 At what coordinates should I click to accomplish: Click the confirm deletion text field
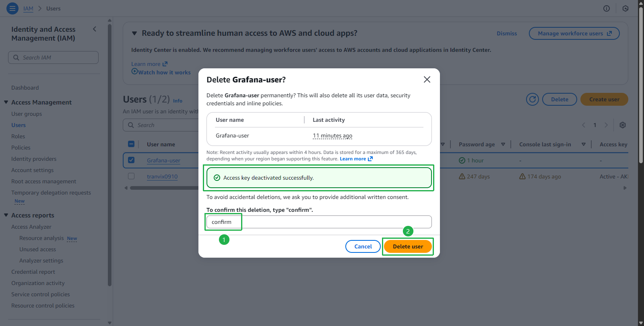pos(319,222)
